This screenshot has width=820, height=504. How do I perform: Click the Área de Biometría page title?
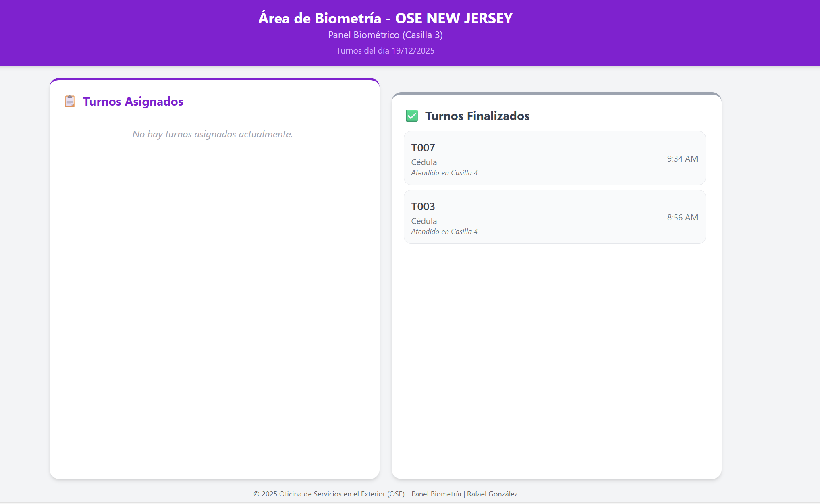pos(385,18)
